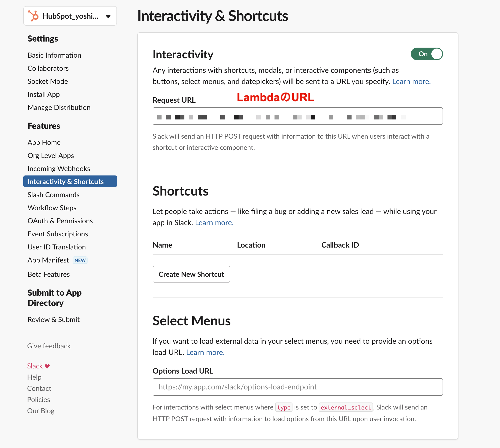The height and width of the screenshot is (448, 500).
Task: Open Review & Submit page
Action: (53, 319)
